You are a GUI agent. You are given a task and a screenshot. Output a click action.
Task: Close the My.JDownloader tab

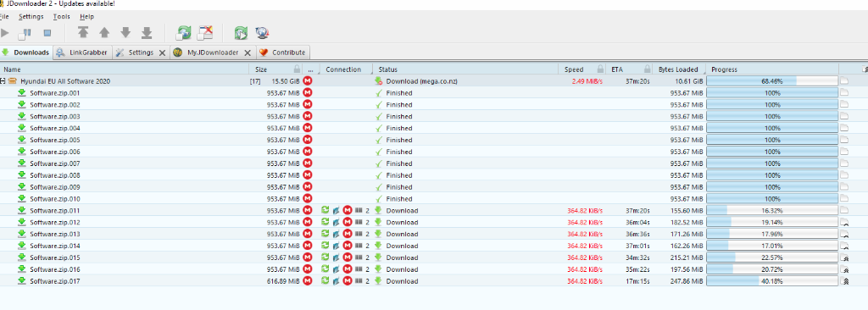[x=248, y=53]
